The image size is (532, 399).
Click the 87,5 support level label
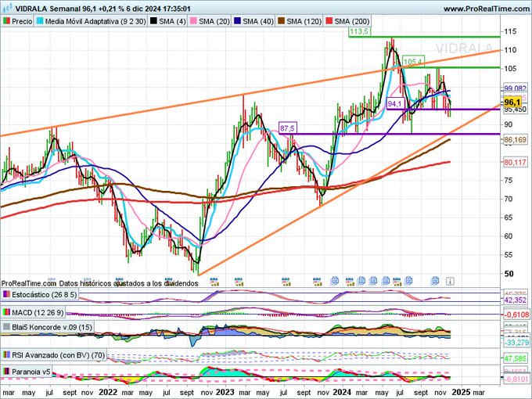288,128
